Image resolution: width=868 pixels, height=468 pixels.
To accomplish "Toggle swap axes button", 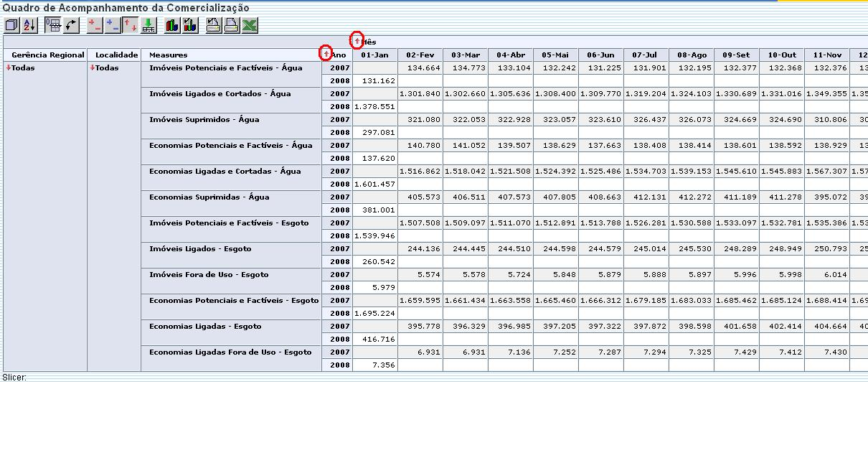I will (71, 25).
